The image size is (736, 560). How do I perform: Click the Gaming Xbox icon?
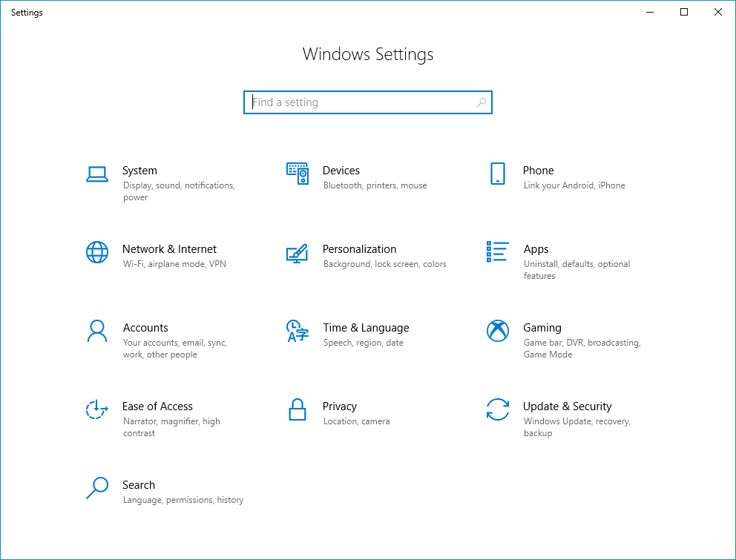[498, 331]
